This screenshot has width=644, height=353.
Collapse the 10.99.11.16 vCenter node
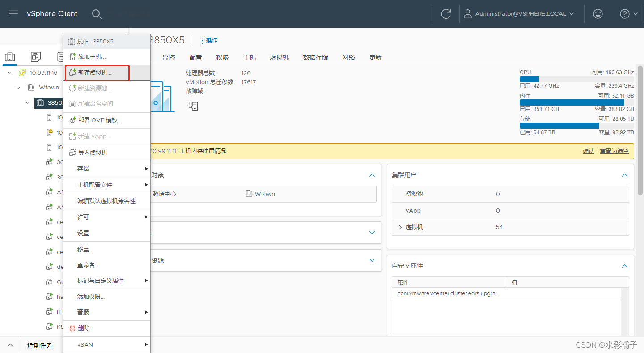[x=10, y=72]
